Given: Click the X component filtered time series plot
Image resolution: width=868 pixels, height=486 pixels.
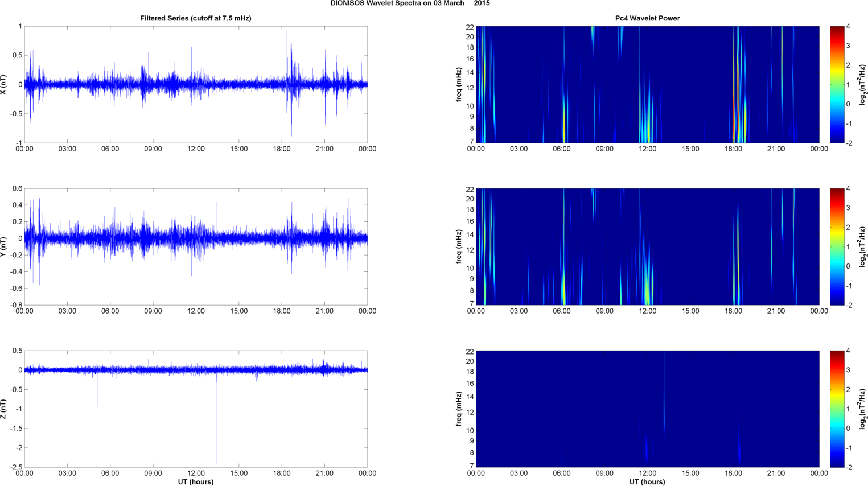Looking at the screenshot, I should coord(196,84).
